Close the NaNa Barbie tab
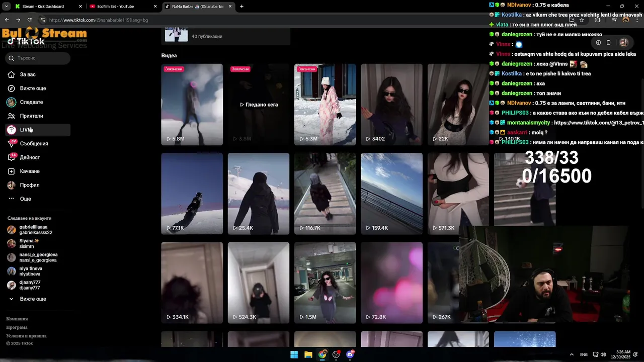The image size is (644, 362). point(230,7)
